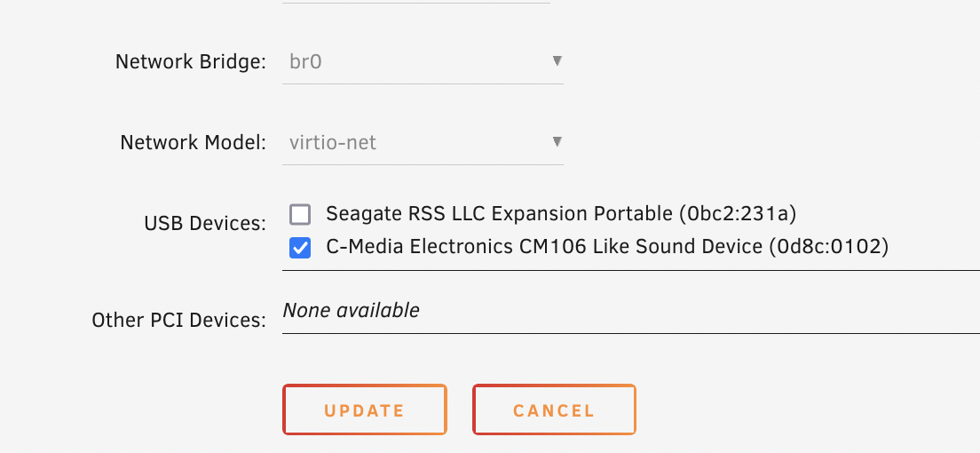Click the Seagate RSS LLC Expansion Portable label
Viewport: 980px width, 453px height.
(x=499, y=214)
